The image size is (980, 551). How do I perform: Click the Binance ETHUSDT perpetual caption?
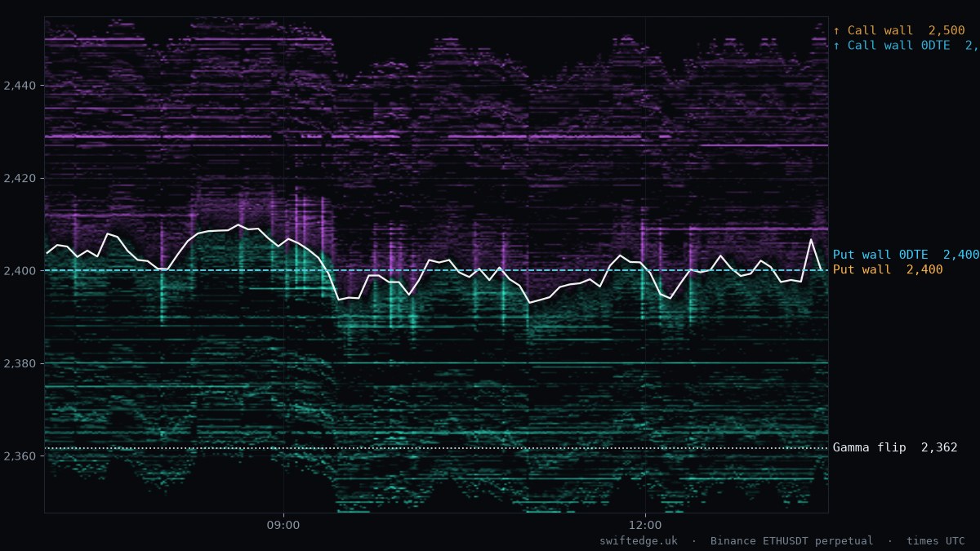click(x=791, y=541)
